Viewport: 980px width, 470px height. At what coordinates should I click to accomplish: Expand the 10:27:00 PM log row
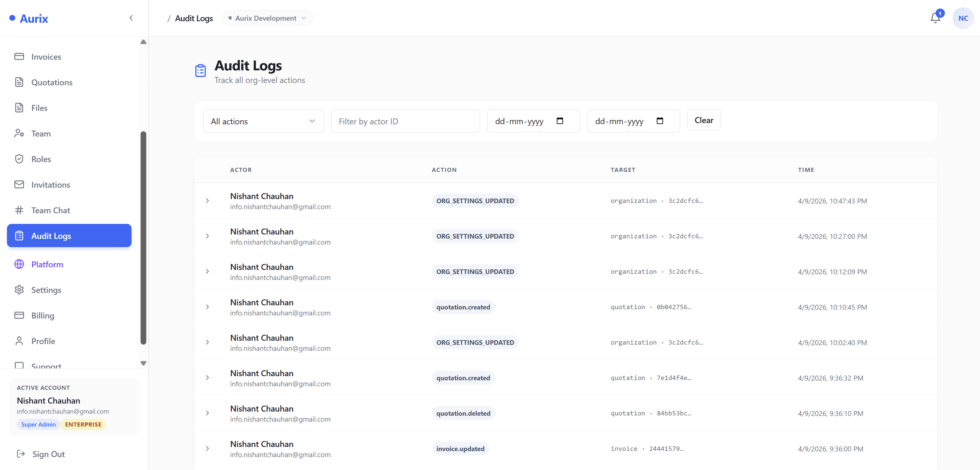point(207,236)
